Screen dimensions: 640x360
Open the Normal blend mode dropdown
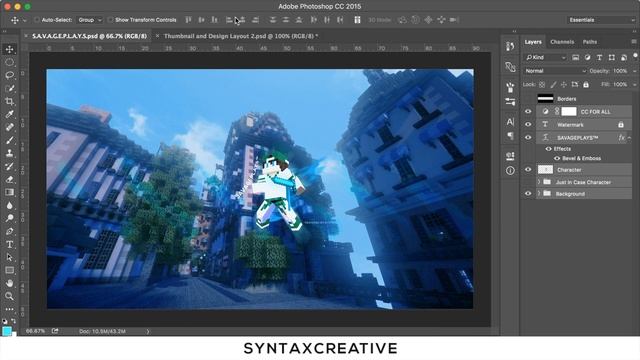point(555,71)
